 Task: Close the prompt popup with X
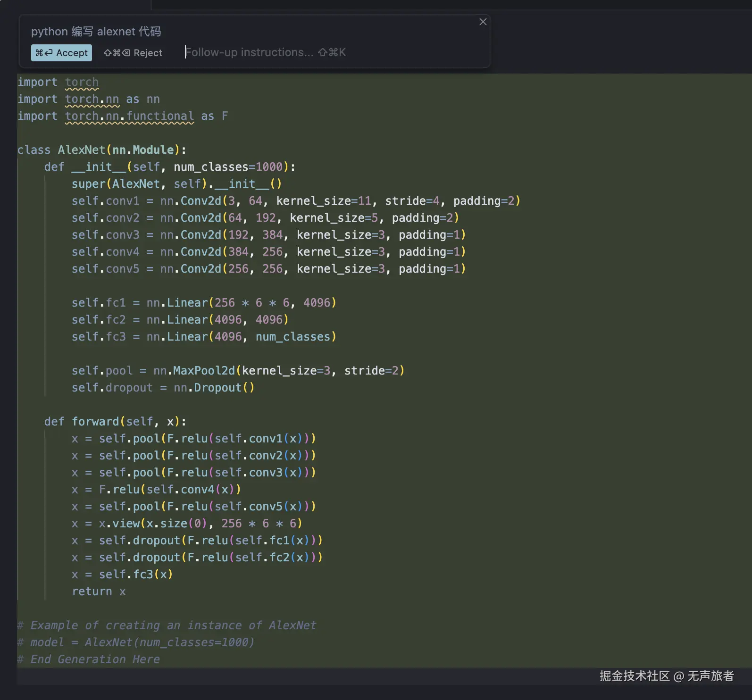(483, 22)
